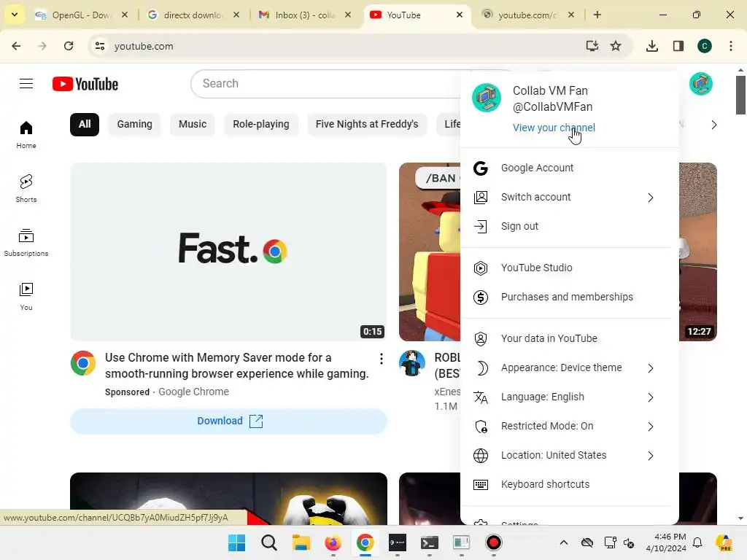
Task: Select the All filter chip
Action: 85,124
